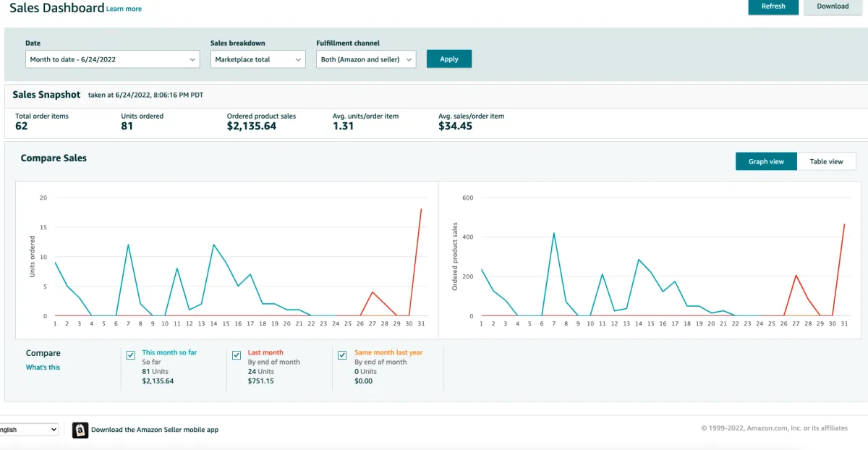Click the Units ordered value 81
Screen dimensions: 868x450
127,126
